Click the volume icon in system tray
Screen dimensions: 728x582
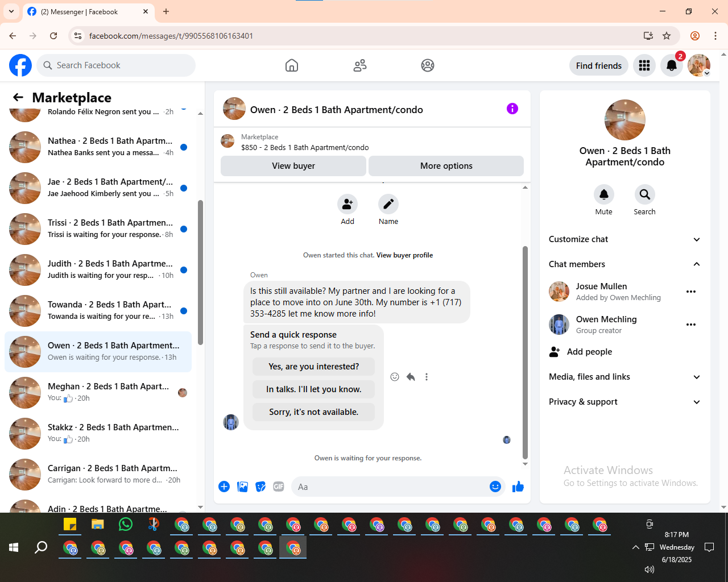point(650,569)
